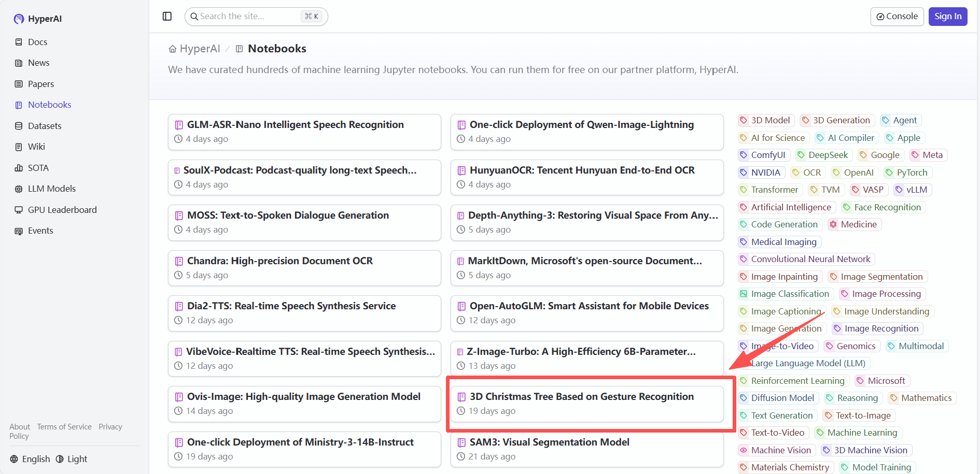Image resolution: width=980 pixels, height=474 pixels.
Task: Open the Notebooks sidebar item
Action: 49,105
